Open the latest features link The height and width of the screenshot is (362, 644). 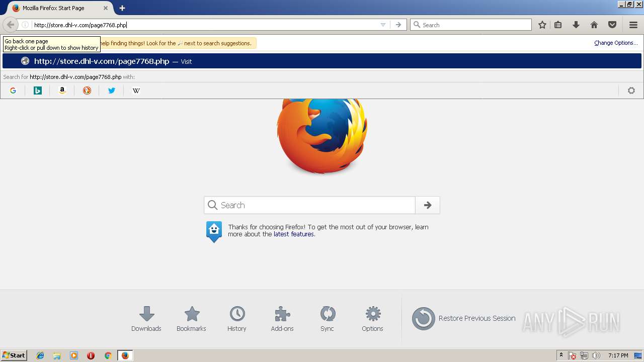click(x=294, y=234)
